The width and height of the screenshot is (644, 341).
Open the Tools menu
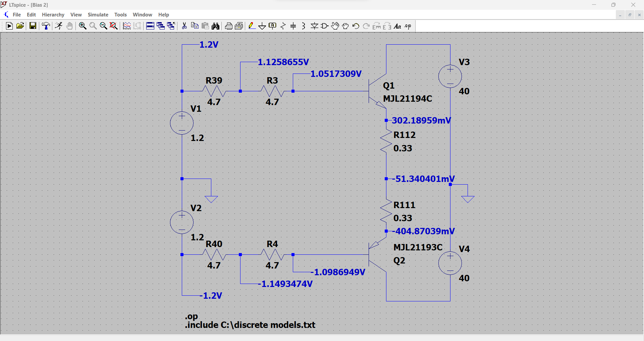pos(120,15)
